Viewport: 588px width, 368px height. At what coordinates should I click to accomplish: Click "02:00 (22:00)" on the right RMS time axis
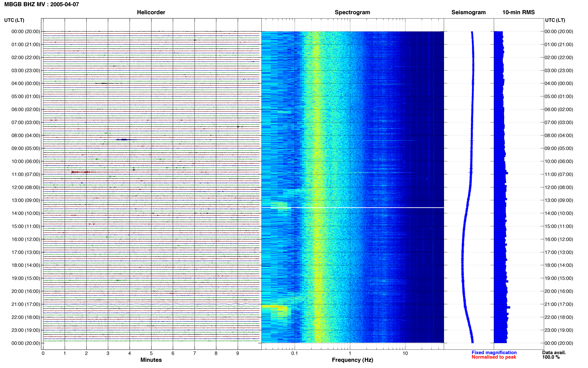(559, 57)
